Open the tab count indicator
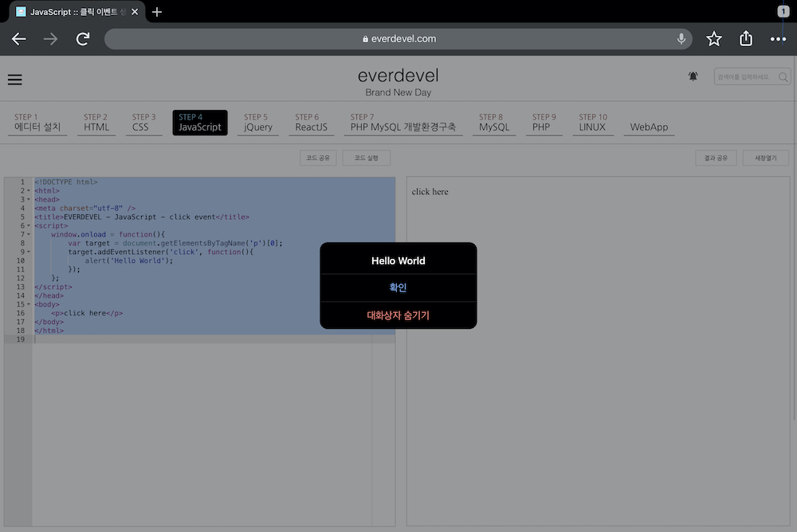The width and height of the screenshot is (797, 532). coord(783,11)
